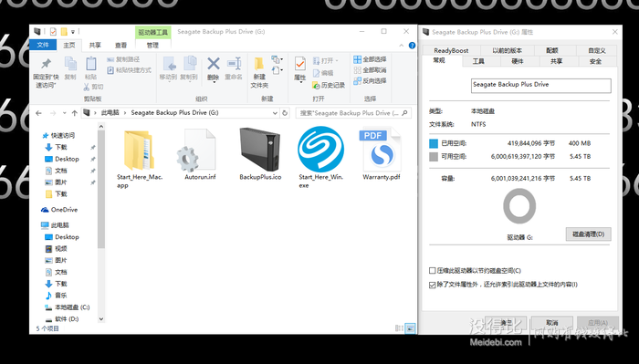The width and height of the screenshot is (639, 364).
Task: Collapse the ribbon with chevron arrow
Action: pyautogui.click(x=402, y=46)
